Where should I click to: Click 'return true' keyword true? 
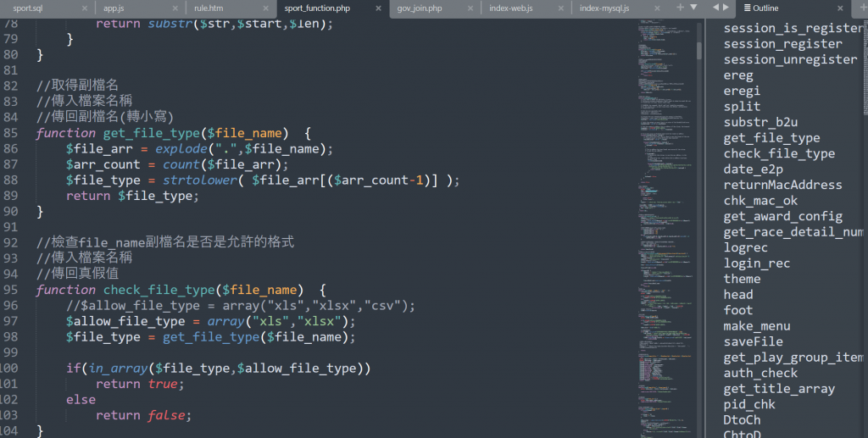pyautogui.click(x=163, y=384)
